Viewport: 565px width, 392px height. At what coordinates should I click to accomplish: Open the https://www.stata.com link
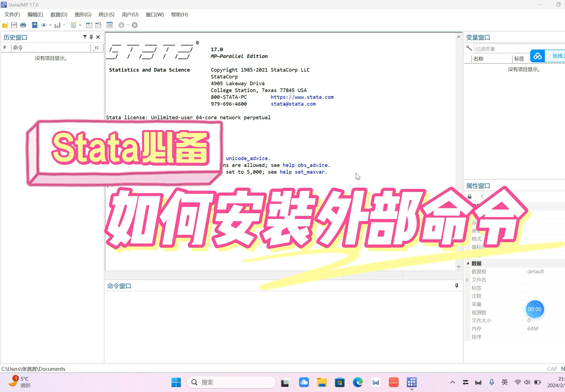pos(302,97)
